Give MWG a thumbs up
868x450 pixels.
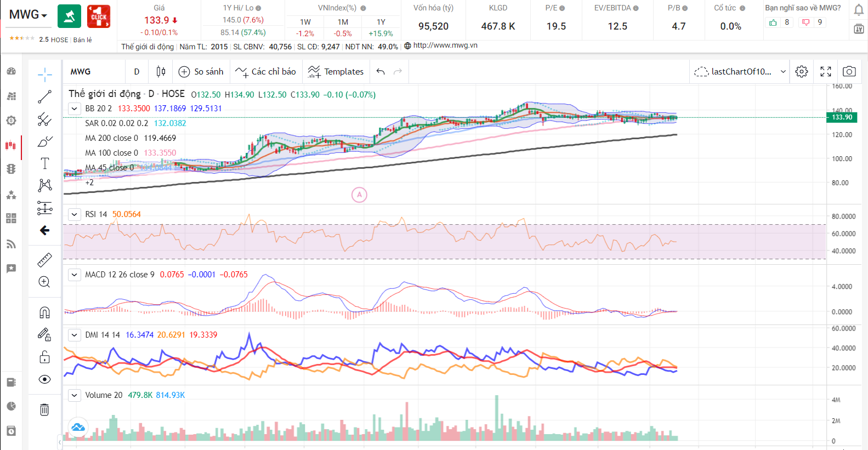773,22
